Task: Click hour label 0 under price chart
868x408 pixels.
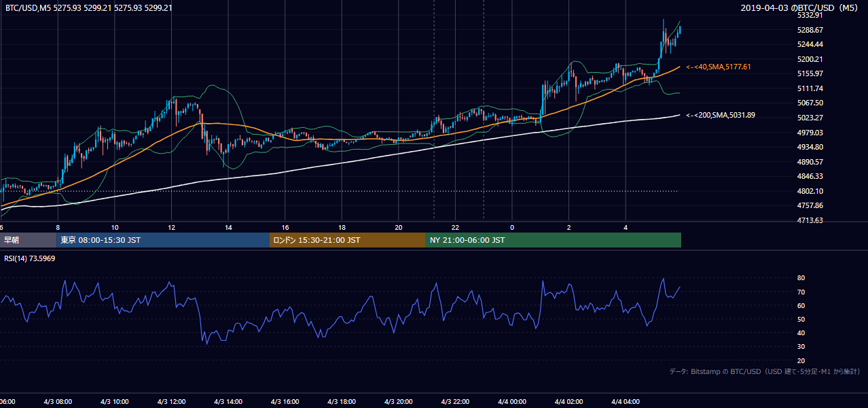Action: (512, 227)
